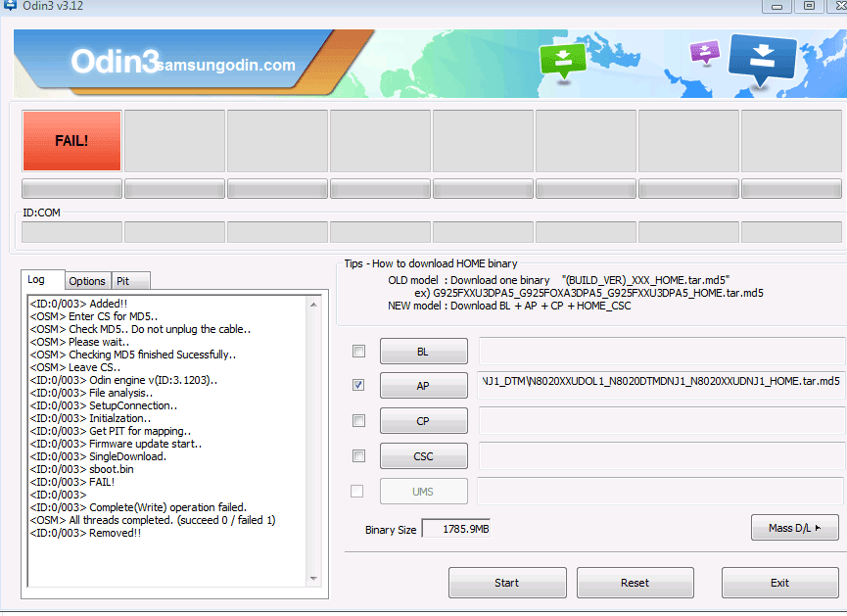Uncheck the AP file checkbox
847x616 pixels.
[x=358, y=385]
